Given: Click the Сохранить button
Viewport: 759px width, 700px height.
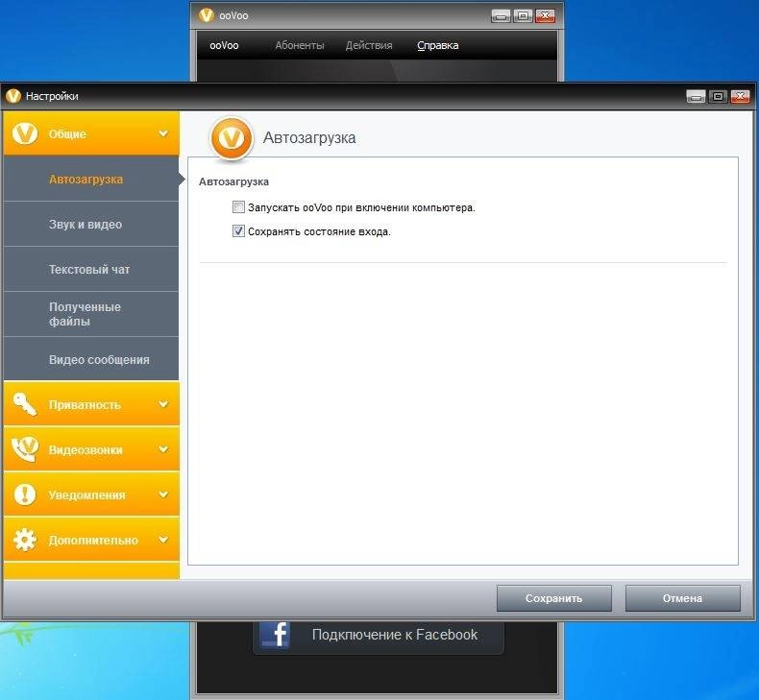Looking at the screenshot, I should pyautogui.click(x=553, y=598).
